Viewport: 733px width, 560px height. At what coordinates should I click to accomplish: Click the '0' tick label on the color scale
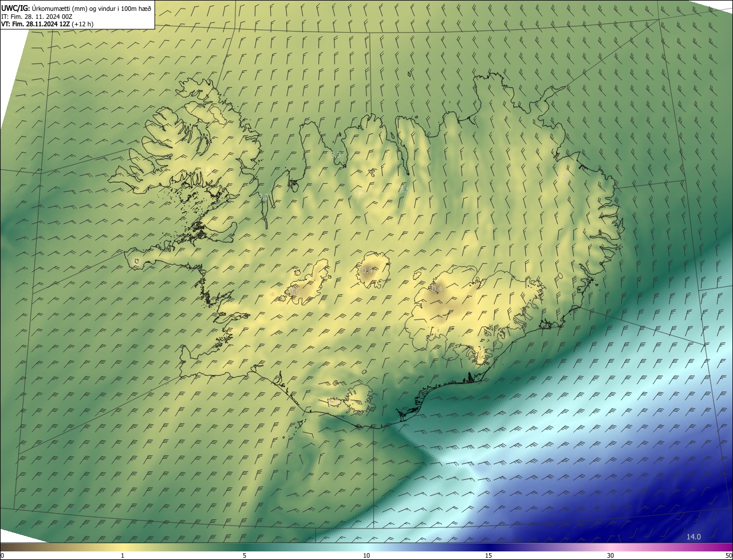(2, 555)
